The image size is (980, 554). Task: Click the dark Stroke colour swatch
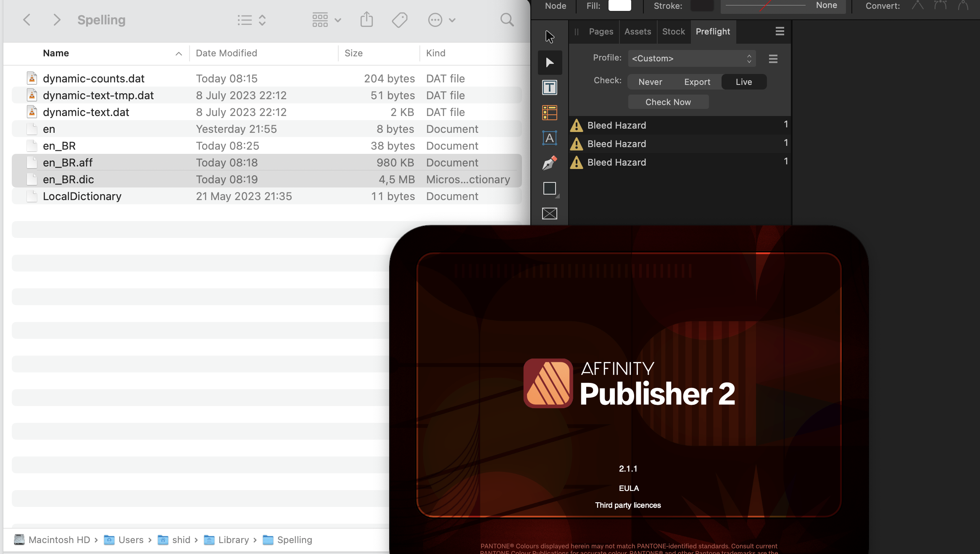point(702,5)
